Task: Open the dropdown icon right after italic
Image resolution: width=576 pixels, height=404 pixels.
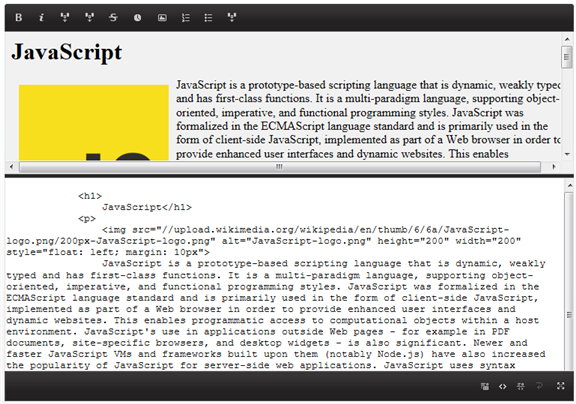Action: coord(65,17)
